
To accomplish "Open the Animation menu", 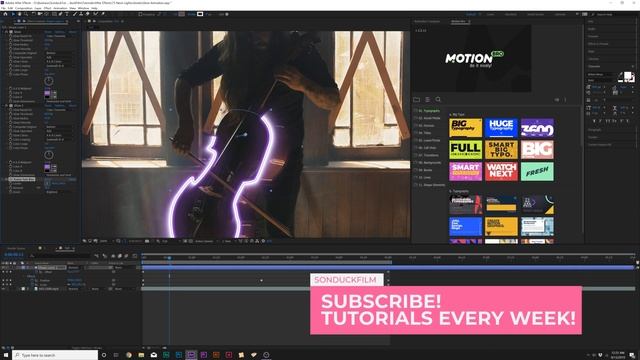I will 60,8.
